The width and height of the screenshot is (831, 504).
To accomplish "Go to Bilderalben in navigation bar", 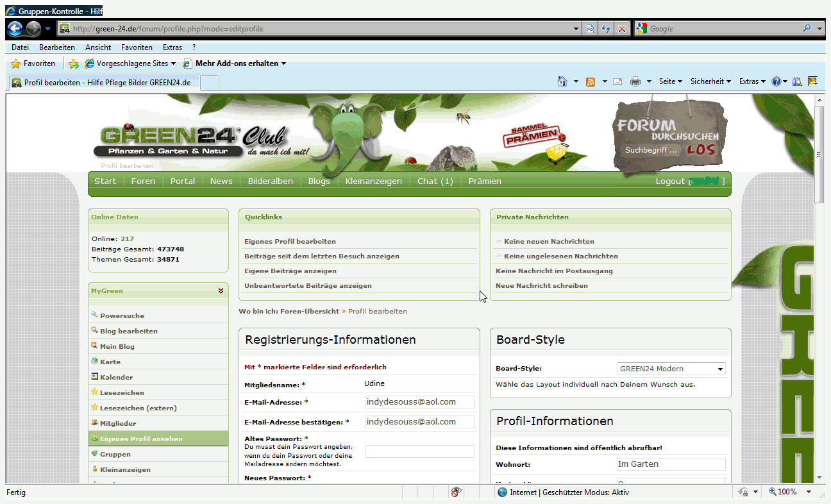I will point(270,181).
